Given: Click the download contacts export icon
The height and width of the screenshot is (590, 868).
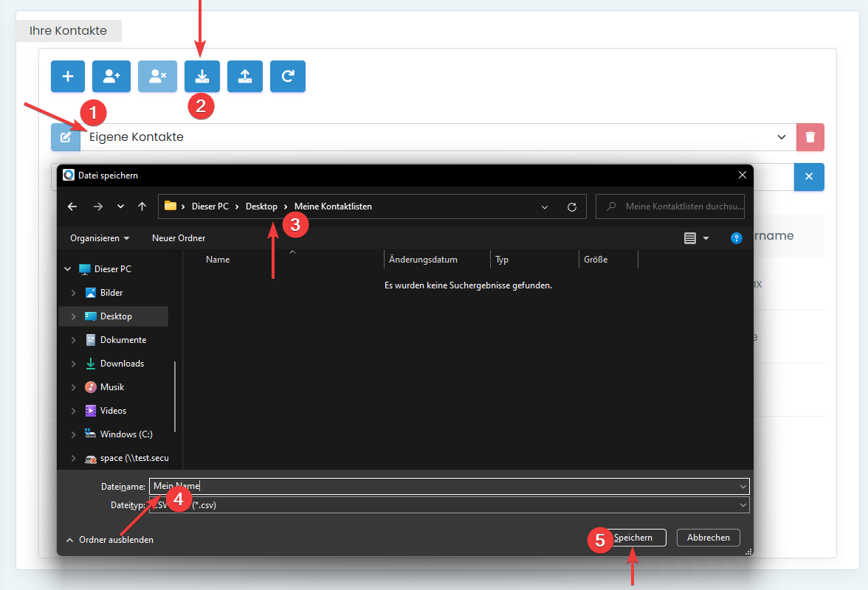Looking at the screenshot, I should click(x=202, y=77).
